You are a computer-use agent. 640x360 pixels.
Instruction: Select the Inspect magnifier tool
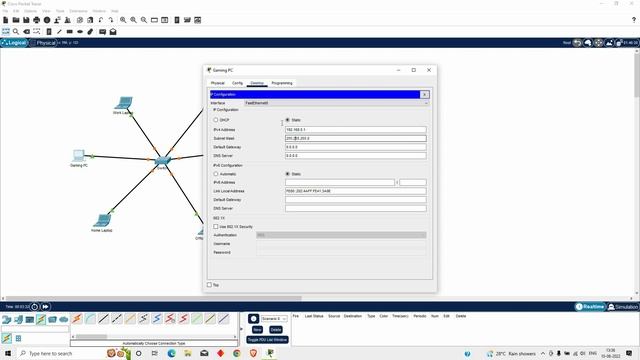point(16,31)
